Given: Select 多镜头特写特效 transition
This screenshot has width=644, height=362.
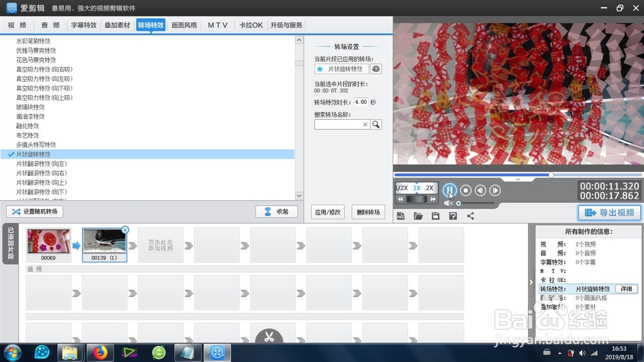Looking at the screenshot, I should pyautogui.click(x=36, y=145).
